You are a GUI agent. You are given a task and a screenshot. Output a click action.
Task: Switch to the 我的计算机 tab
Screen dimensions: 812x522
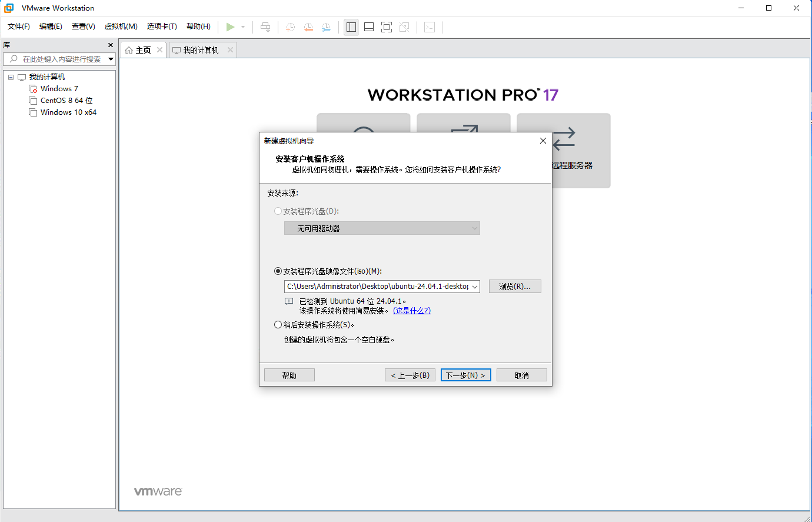tap(200, 50)
